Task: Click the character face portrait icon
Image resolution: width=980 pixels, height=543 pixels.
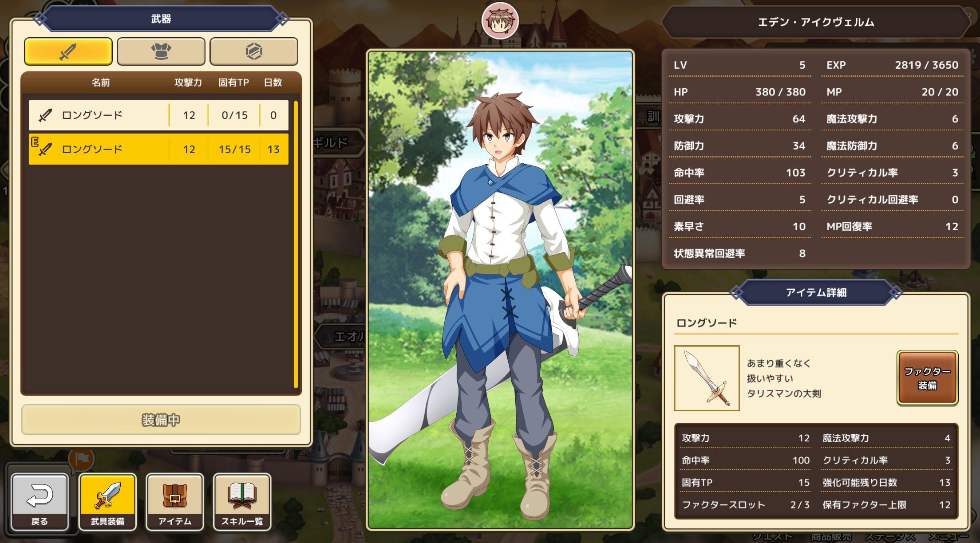Action: tap(500, 21)
